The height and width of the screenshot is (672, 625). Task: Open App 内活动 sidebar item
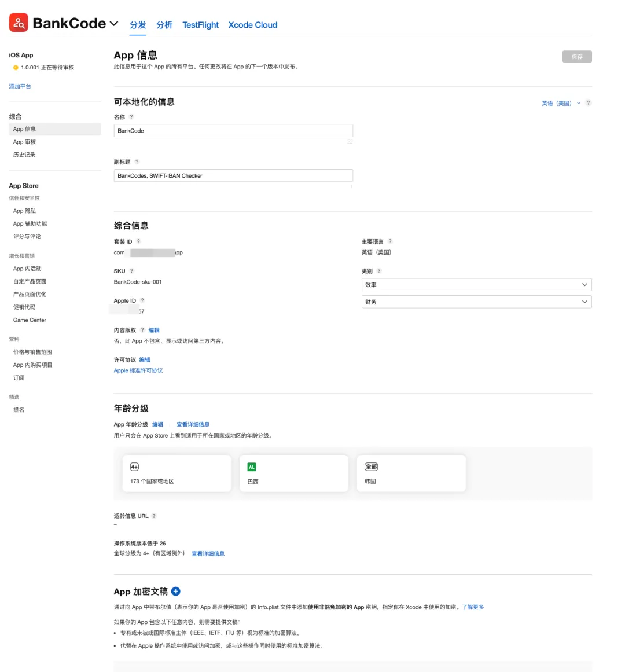tap(27, 269)
